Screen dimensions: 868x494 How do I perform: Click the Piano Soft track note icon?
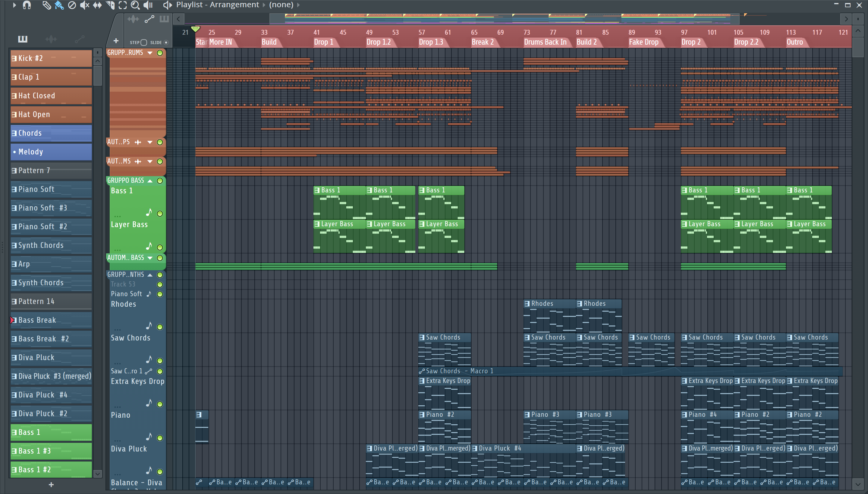tap(149, 294)
